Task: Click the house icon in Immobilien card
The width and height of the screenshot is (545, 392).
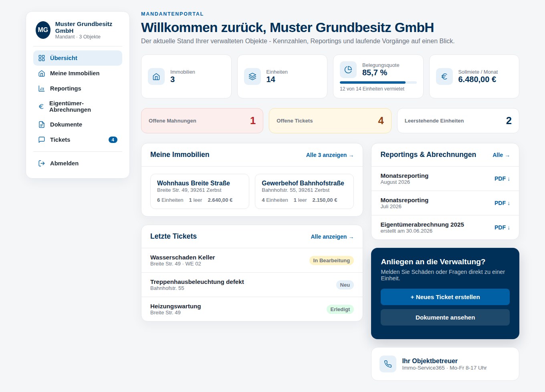Action: pyautogui.click(x=156, y=76)
